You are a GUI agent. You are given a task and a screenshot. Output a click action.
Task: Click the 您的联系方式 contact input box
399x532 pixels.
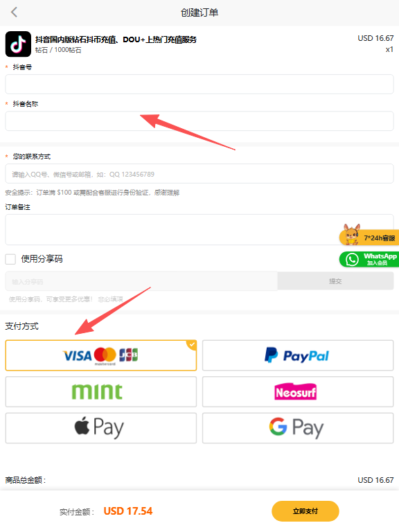(199, 174)
